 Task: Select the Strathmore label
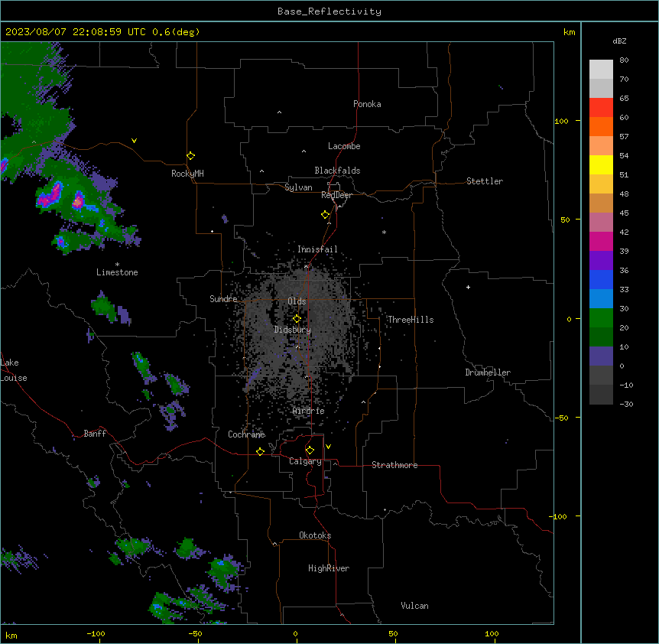(394, 465)
